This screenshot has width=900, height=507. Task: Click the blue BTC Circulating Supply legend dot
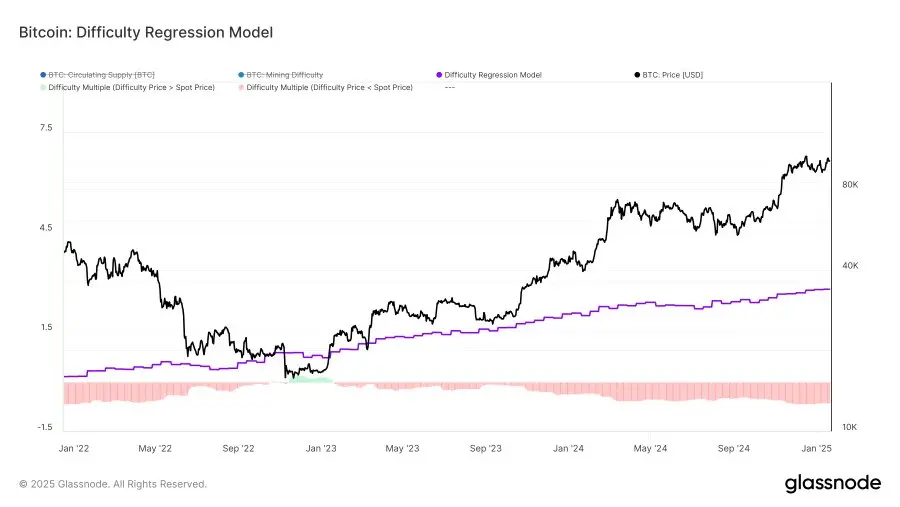tap(42, 74)
